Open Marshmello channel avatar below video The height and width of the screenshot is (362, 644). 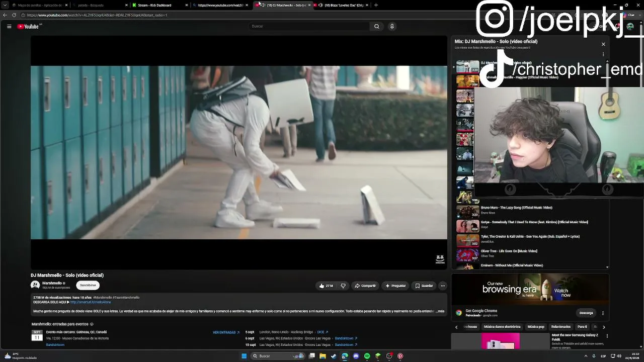(35, 285)
